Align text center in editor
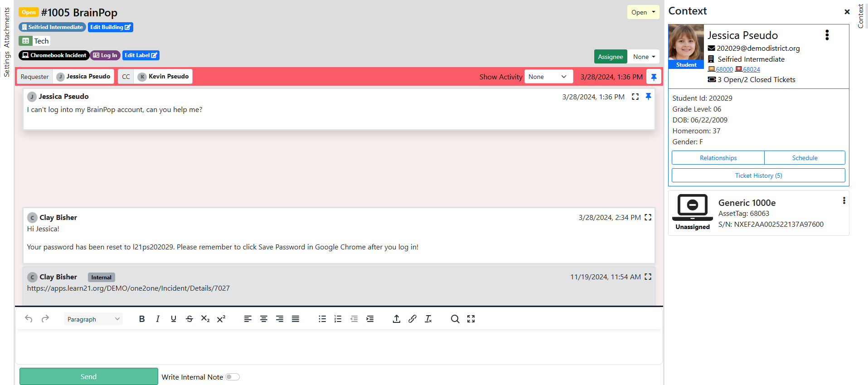Screen dimensions: 868x385 point(264,319)
